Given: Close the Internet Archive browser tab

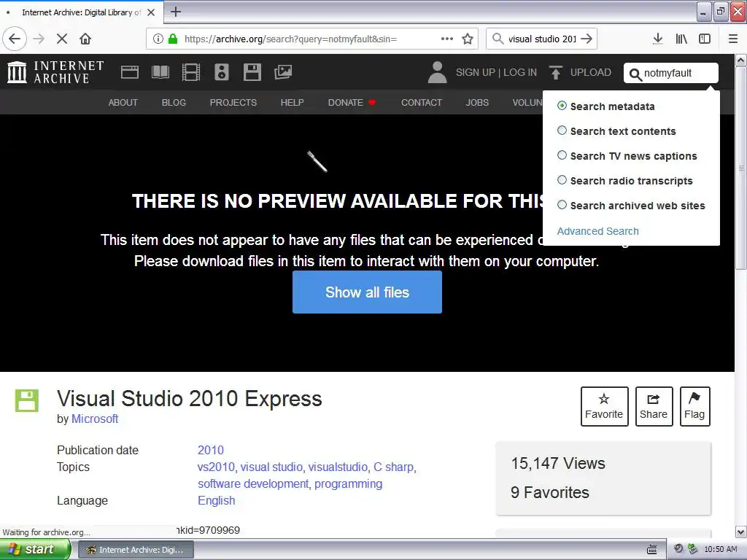Looking at the screenshot, I should (x=151, y=12).
